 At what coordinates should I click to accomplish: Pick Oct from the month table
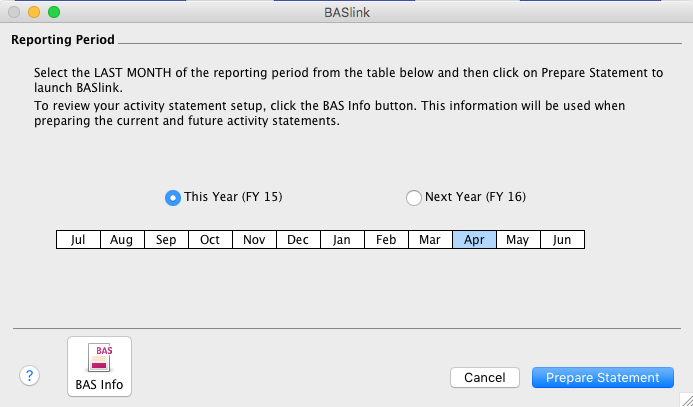210,240
